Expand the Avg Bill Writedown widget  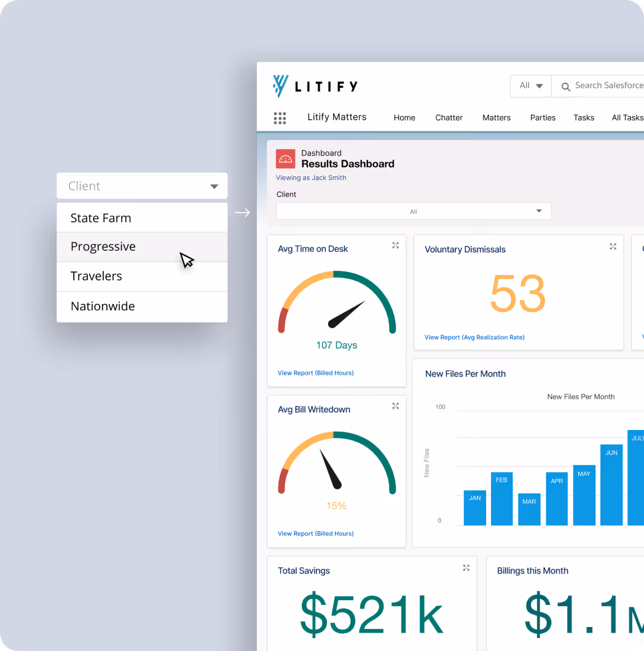point(396,406)
